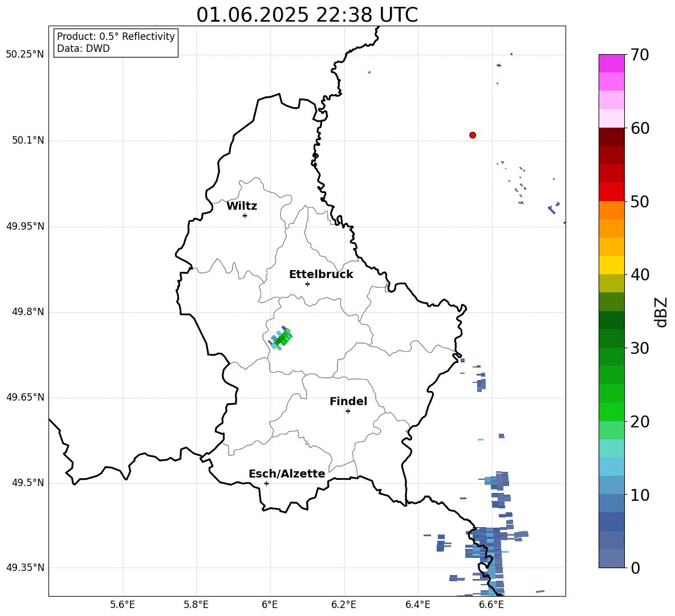
Task: Click the 49.95°N latitude label
Action: tap(25, 226)
